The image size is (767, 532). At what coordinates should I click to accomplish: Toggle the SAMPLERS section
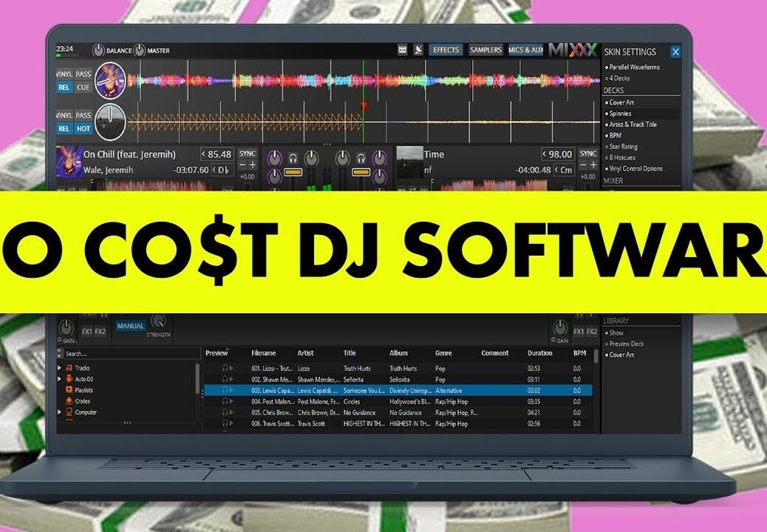[x=485, y=50]
